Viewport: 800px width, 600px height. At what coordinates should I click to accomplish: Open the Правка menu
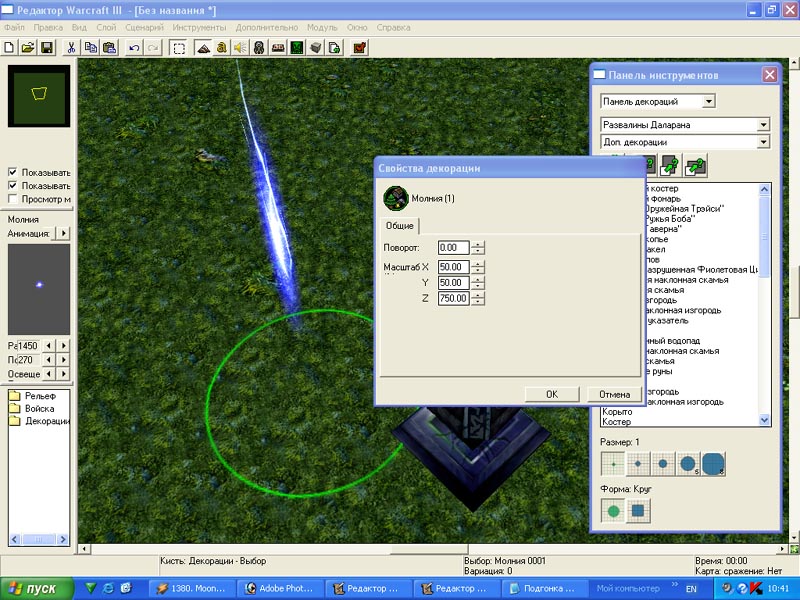[x=48, y=28]
